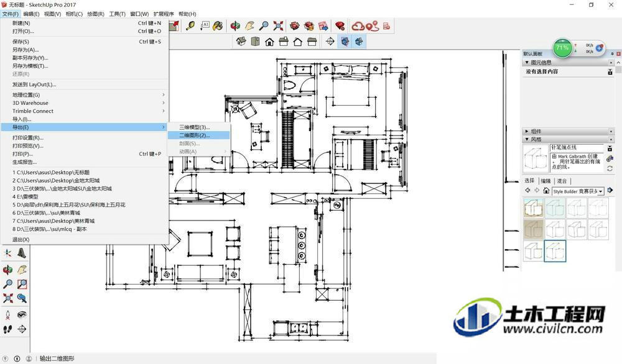The image size is (622, 364).
Task: Click the Trimble Connect cloud icon
Action: (x=358, y=26)
